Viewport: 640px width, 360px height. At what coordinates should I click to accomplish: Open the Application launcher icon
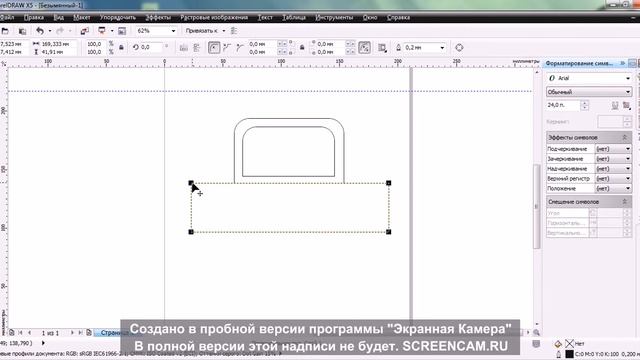tap(102, 31)
